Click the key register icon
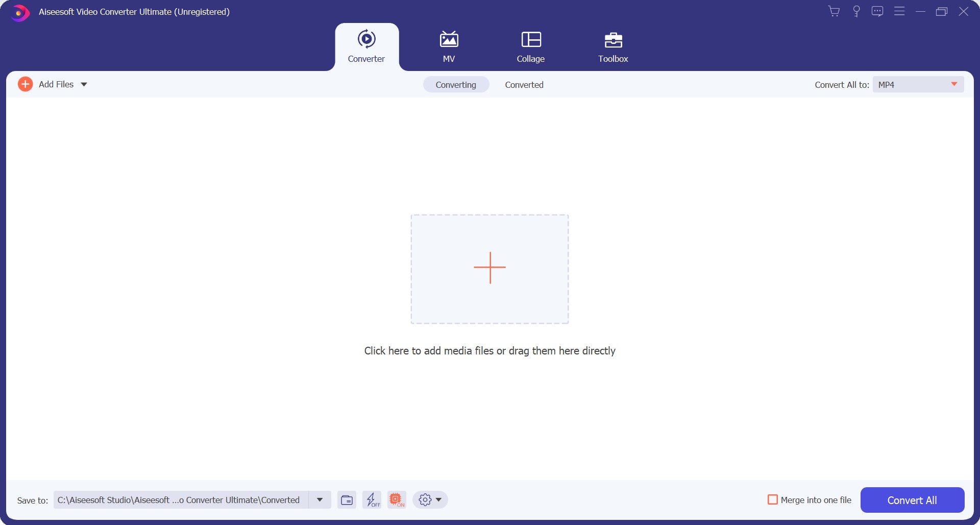Image resolution: width=980 pixels, height=525 pixels. point(856,11)
